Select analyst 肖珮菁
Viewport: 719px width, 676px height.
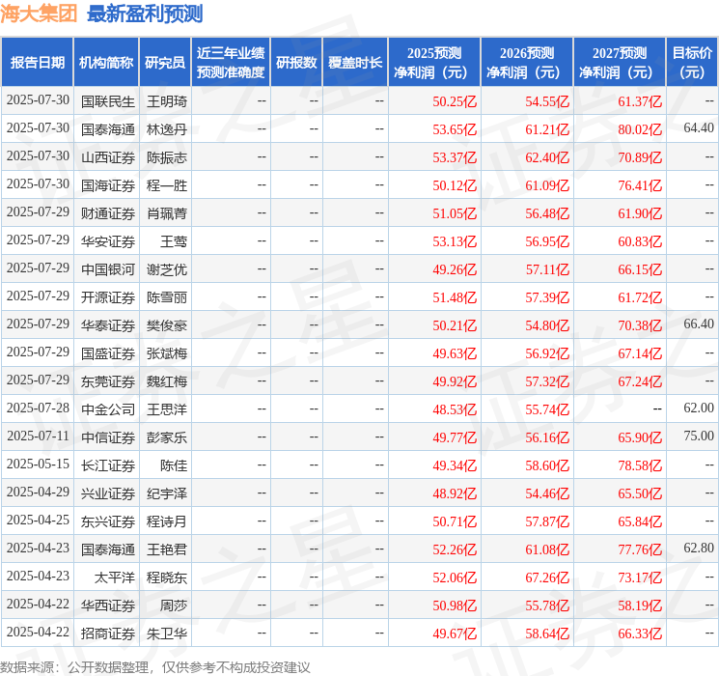point(167,213)
